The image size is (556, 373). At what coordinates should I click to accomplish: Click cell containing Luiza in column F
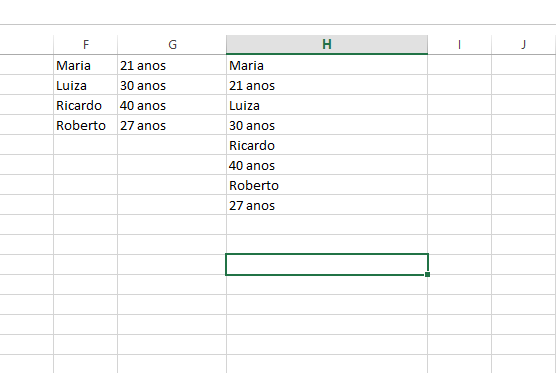click(x=85, y=85)
